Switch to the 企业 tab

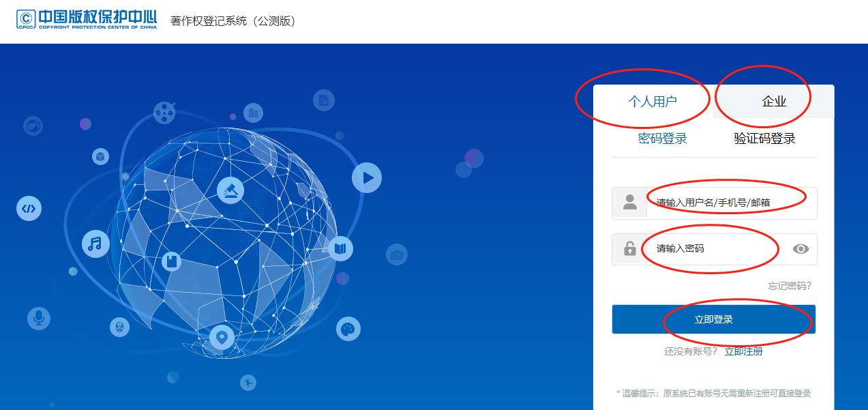774,102
